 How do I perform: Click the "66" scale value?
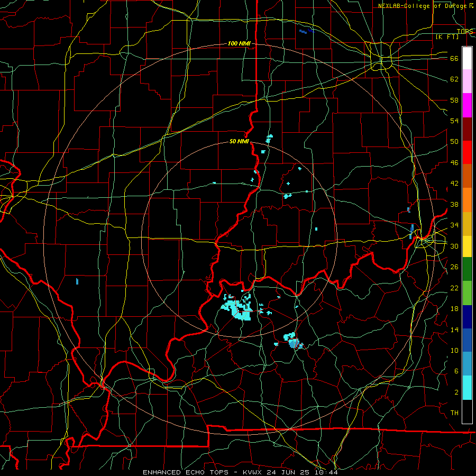click(x=454, y=59)
